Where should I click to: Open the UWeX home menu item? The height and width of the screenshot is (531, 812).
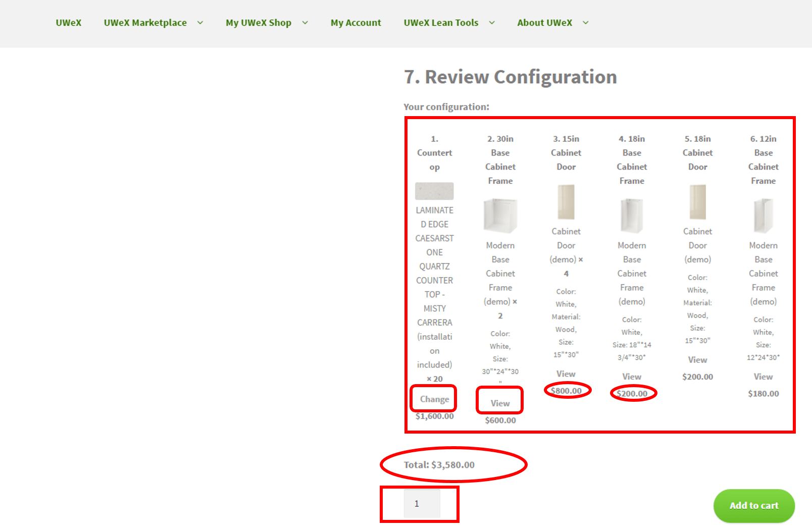tap(68, 23)
